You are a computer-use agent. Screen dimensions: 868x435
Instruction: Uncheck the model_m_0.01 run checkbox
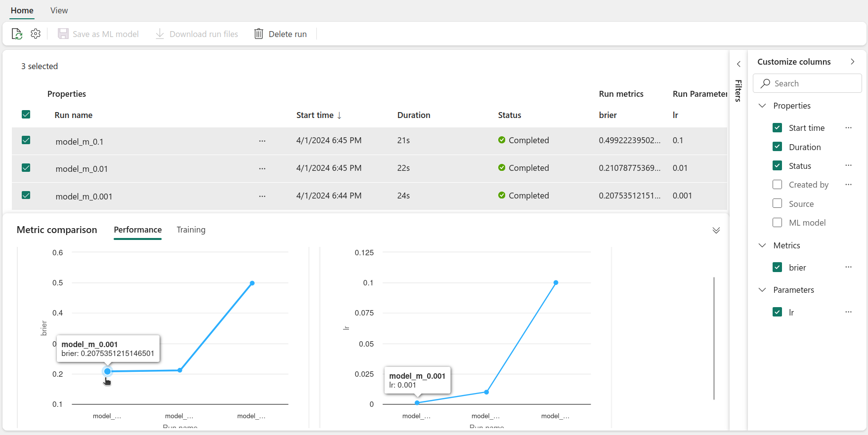pos(26,168)
